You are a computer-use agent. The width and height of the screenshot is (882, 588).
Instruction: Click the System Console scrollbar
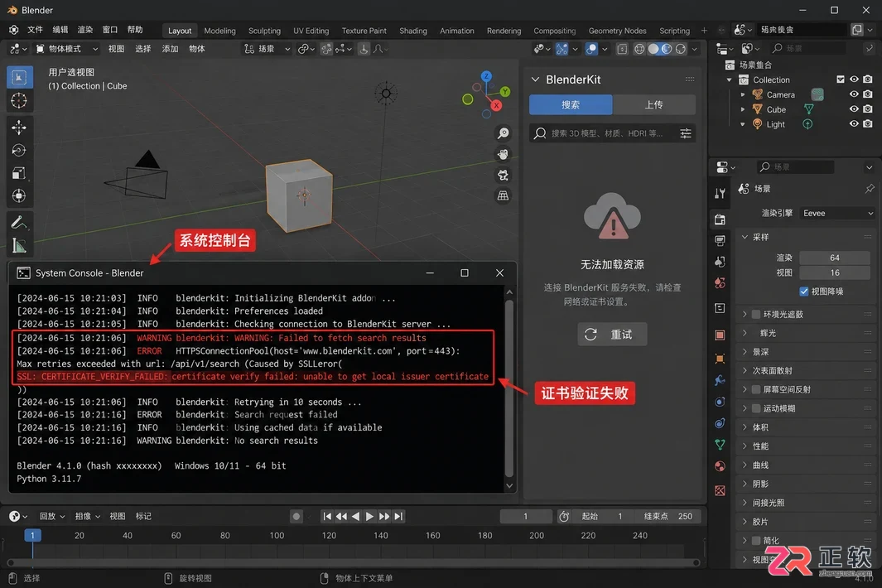509,388
